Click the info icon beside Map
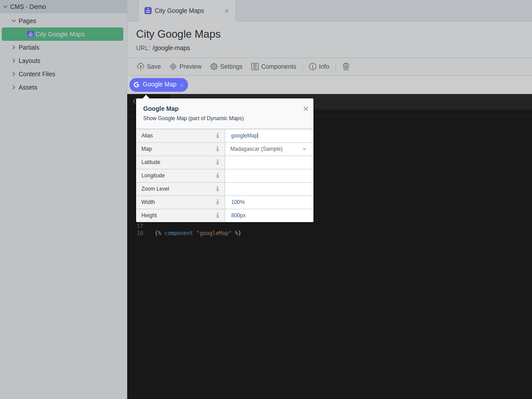 [x=217, y=149]
